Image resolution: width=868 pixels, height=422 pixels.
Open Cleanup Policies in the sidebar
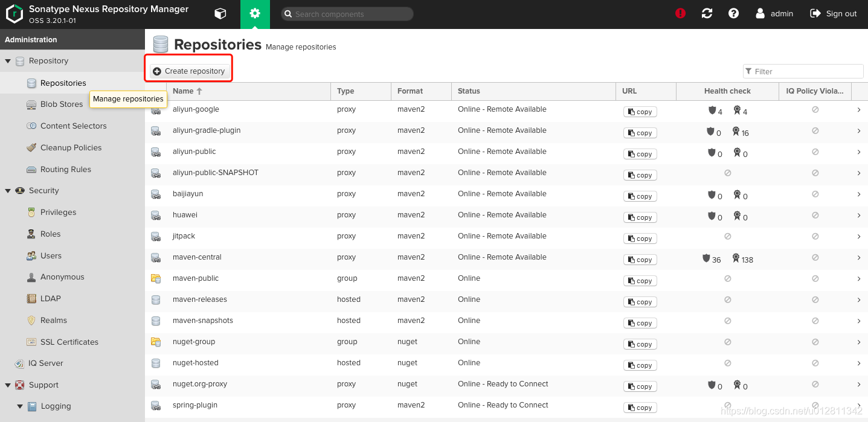(72, 148)
